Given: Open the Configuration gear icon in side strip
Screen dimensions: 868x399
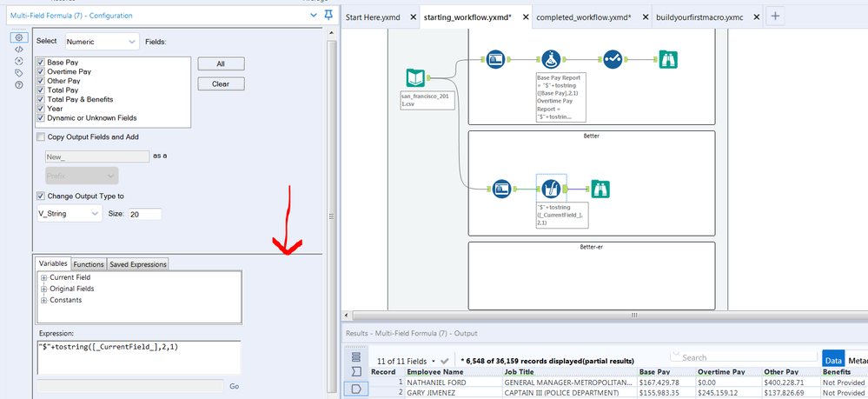Looking at the screenshot, I should pyautogui.click(x=19, y=37).
